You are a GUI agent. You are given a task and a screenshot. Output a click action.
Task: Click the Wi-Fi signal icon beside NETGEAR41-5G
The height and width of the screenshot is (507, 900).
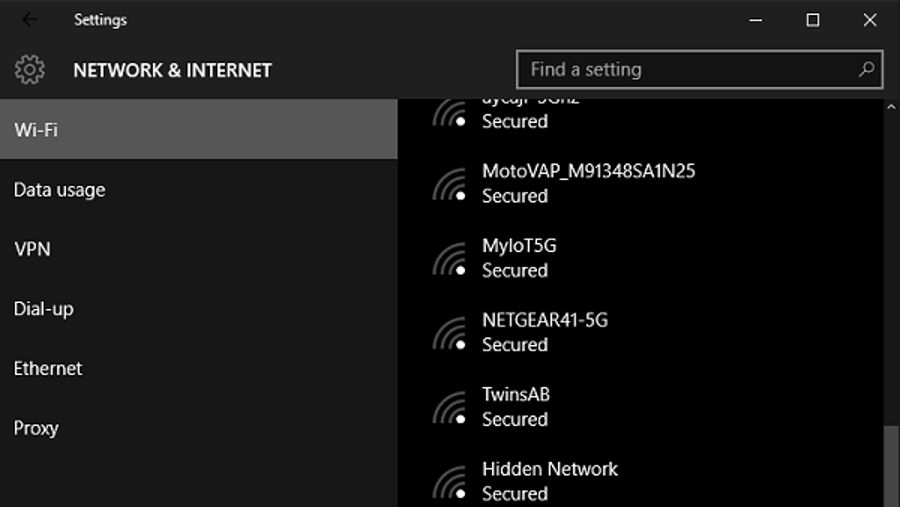pos(451,333)
